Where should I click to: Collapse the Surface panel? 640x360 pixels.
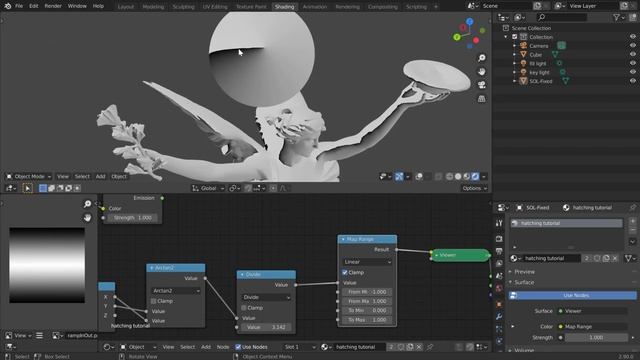tap(524, 282)
